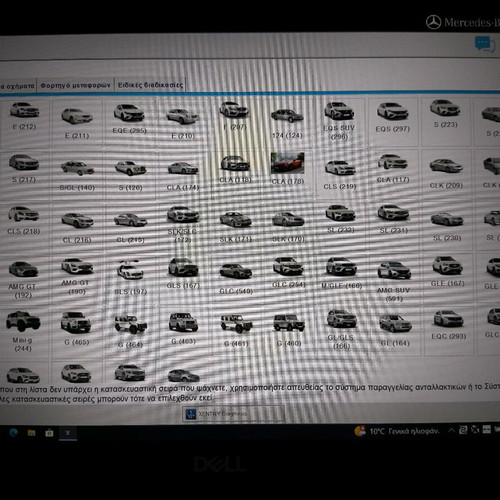Open the 10°C weather widget
This screenshot has width=500, height=500.
click(x=397, y=431)
